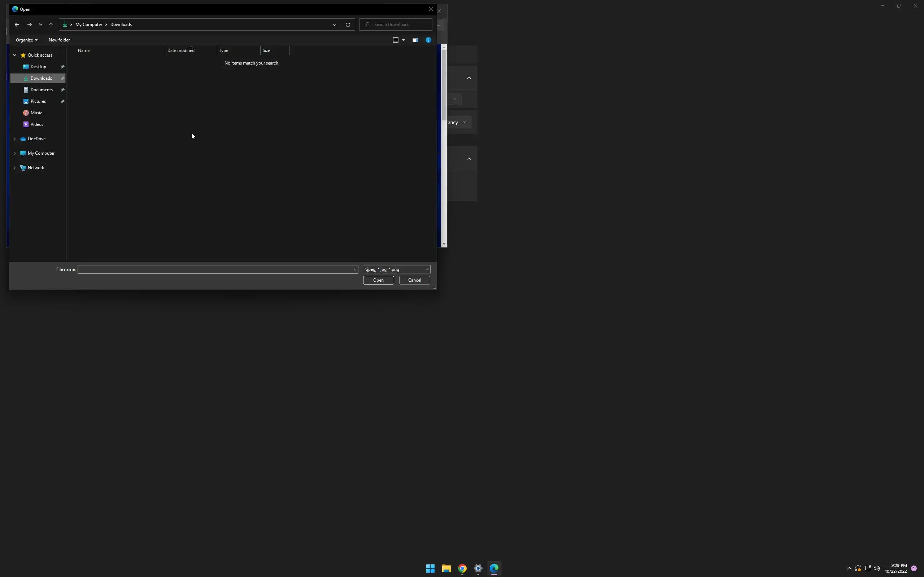Image resolution: width=924 pixels, height=577 pixels.
Task: Click the Back navigation arrow
Action: pos(17,25)
